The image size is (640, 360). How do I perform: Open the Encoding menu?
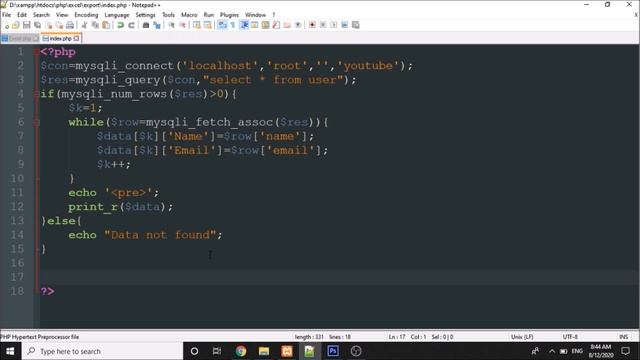click(x=86, y=15)
